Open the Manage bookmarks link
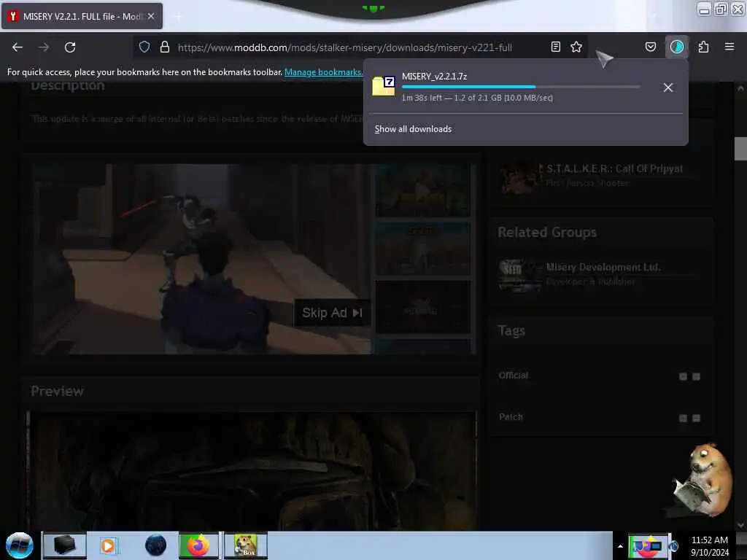The width and height of the screenshot is (747, 560). (x=323, y=72)
